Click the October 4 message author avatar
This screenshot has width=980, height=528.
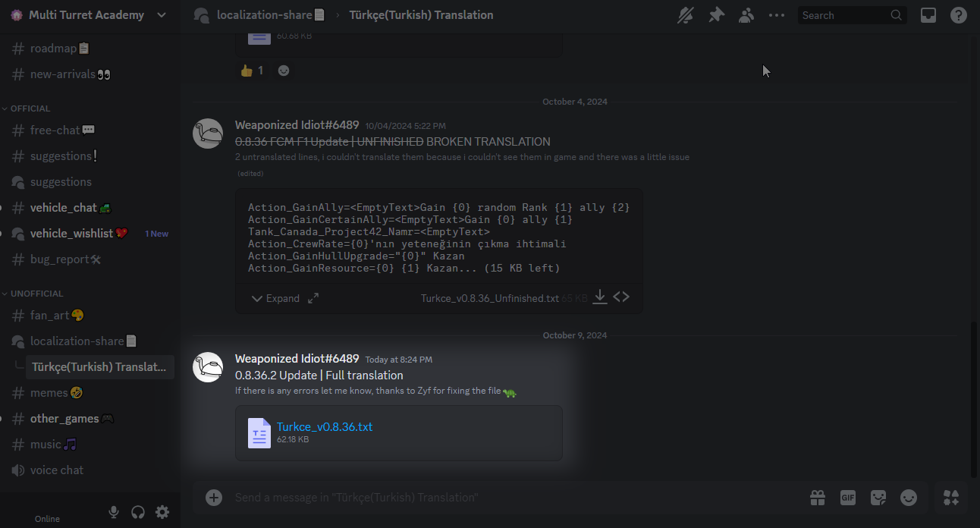click(x=208, y=134)
